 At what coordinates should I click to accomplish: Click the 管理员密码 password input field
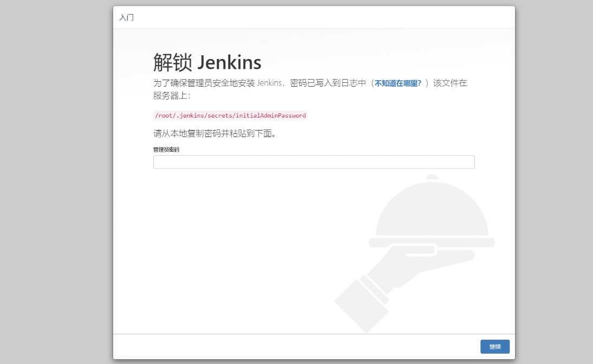tap(314, 162)
